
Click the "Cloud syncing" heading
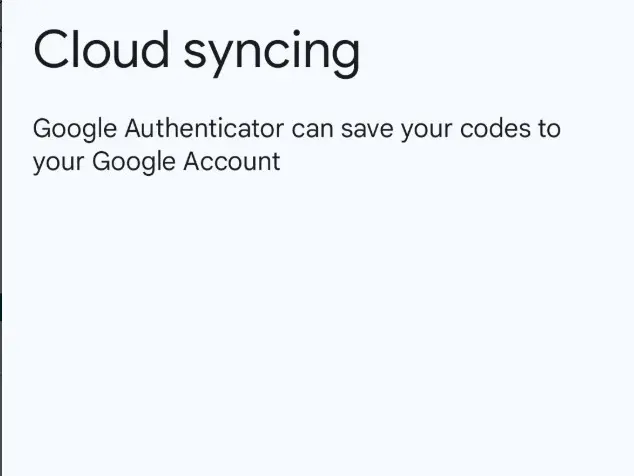(196, 52)
